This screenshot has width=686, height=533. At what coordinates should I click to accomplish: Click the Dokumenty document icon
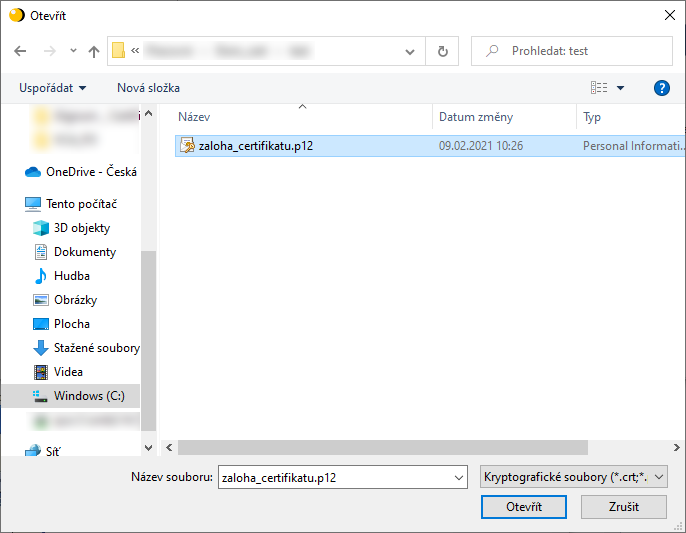pyautogui.click(x=41, y=252)
